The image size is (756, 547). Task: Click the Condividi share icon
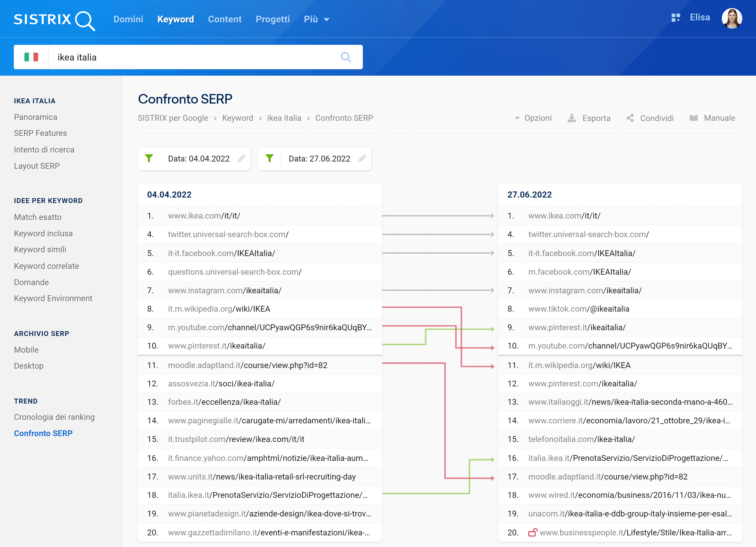[x=630, y=118]
